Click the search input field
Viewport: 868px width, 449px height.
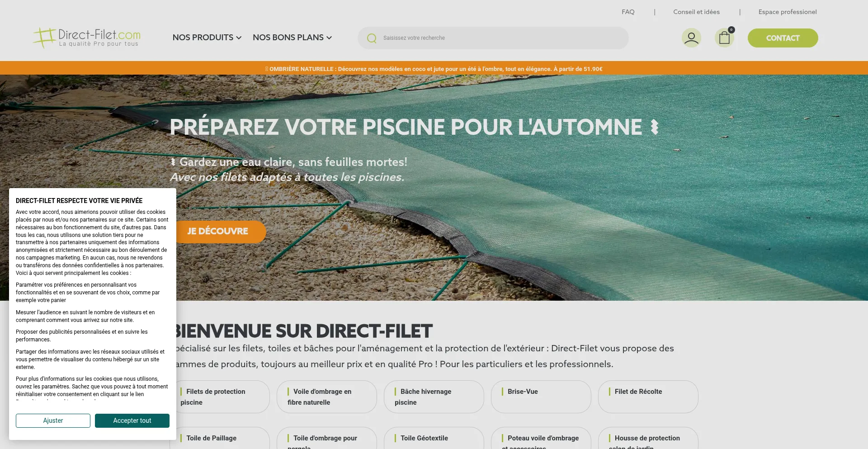click(497, 38)
